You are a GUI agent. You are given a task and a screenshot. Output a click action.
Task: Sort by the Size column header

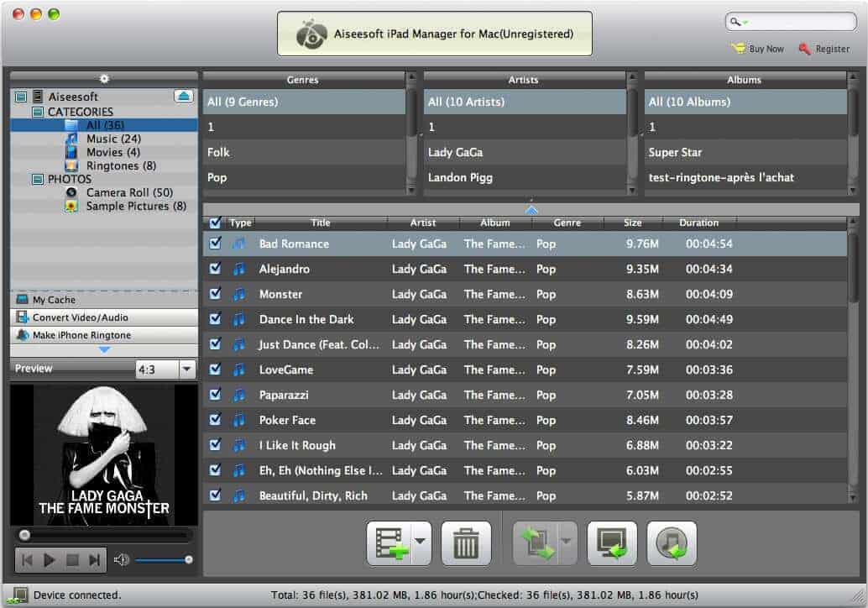click(632, 223)
